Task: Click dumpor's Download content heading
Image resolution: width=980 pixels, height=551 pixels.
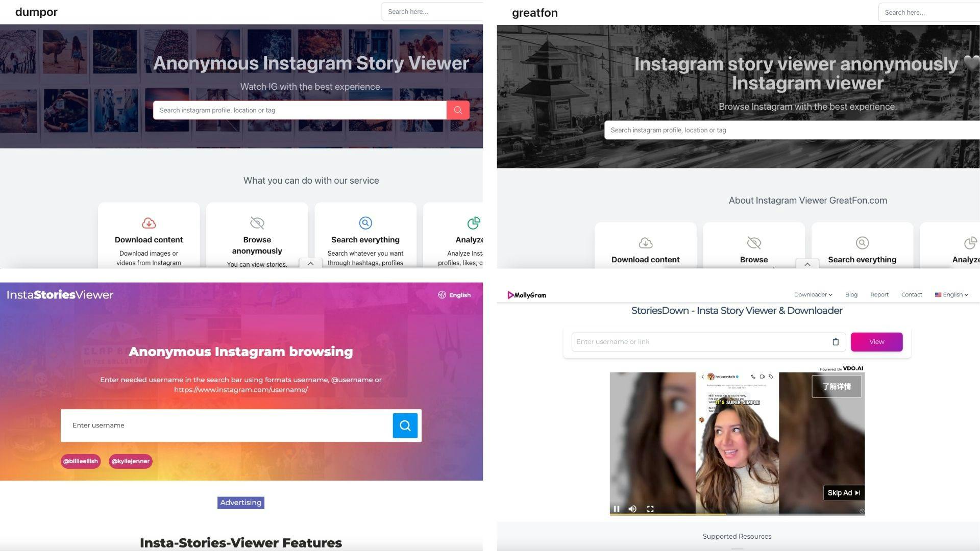Action: pos(149,240)
